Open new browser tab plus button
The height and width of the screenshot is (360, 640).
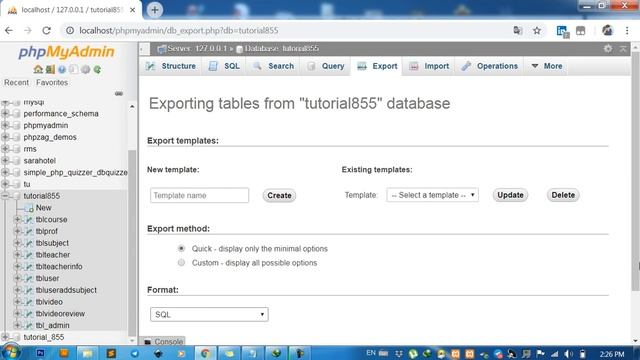pyautogui.click(x=155, y=10)
